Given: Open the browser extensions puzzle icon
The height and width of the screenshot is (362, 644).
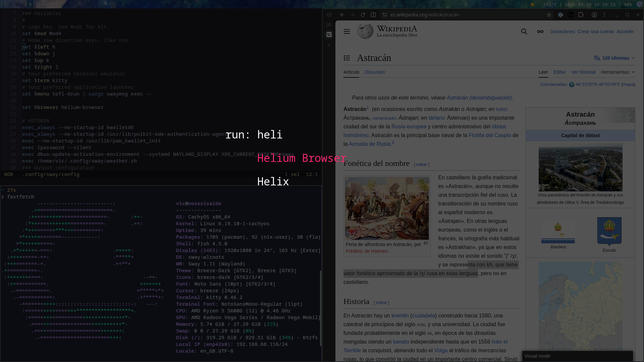Looking at the screenshot, I should tap(581, 15).
